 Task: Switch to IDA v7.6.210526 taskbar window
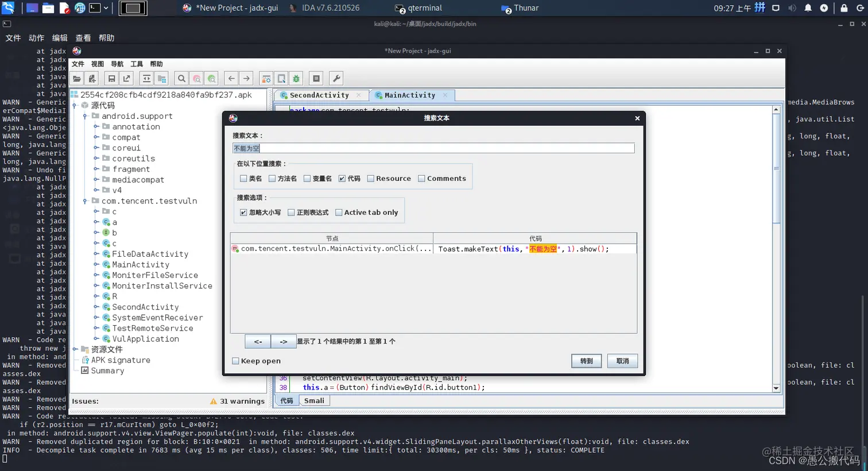(325, 8)
